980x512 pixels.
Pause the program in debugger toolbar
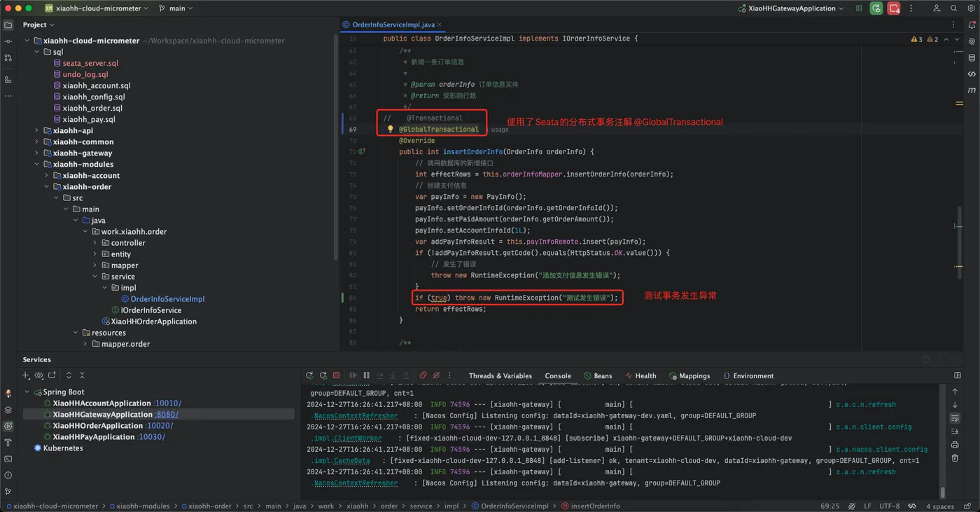366,375
